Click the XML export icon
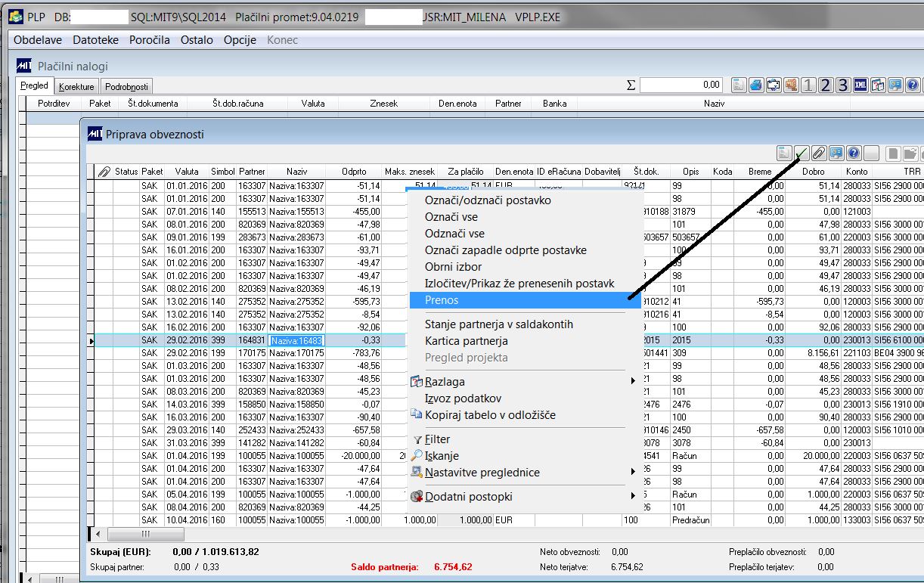924x583 pixels. (860, 85)
